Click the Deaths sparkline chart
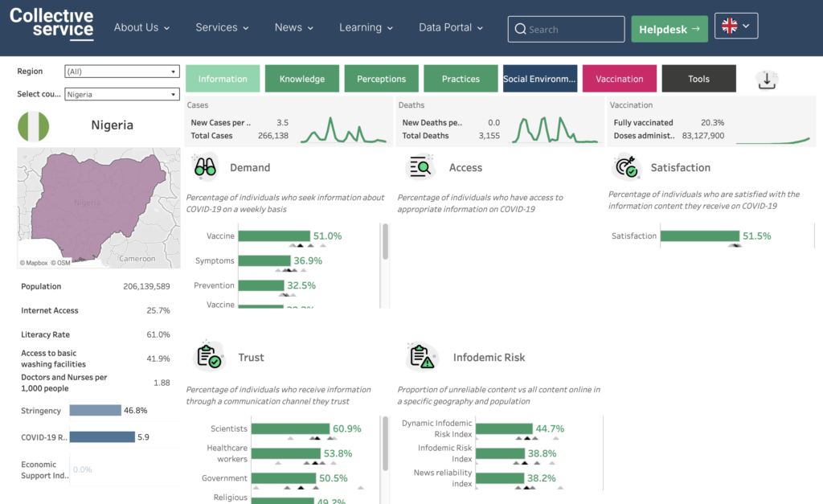The width and height of the screenshot is (823, 504). pyautogui.click(x=555, y=129)
